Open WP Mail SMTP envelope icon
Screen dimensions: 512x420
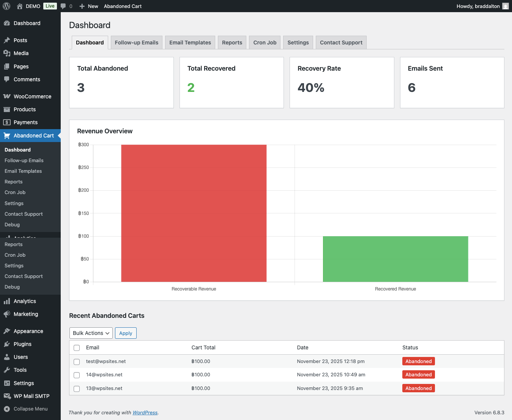[x=7, y=396]
